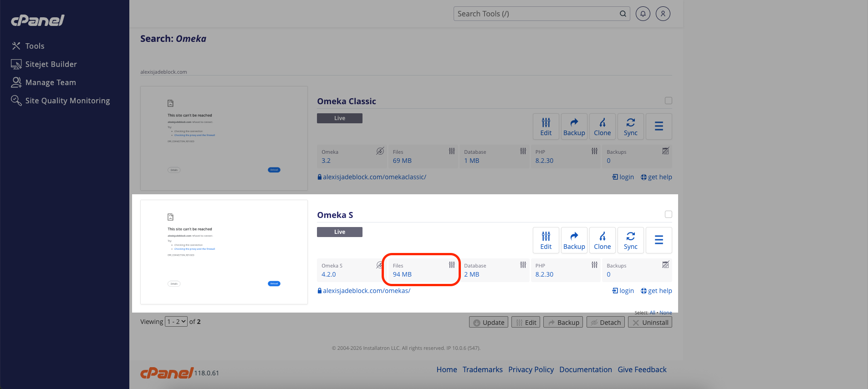Click get help for Omeka S
This screenshot has width=868, height=389.
pos(656,291)
